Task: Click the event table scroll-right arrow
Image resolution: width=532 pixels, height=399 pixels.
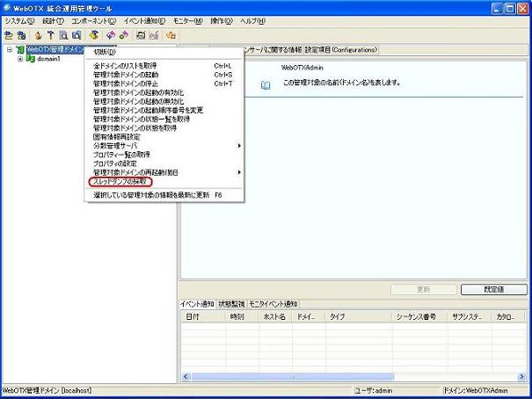Action: point(521,376)
